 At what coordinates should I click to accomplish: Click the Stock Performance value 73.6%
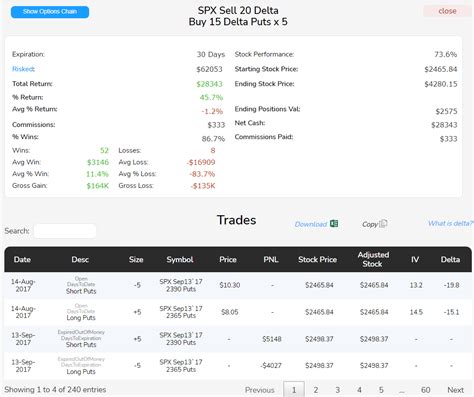[x=446, y=54]
